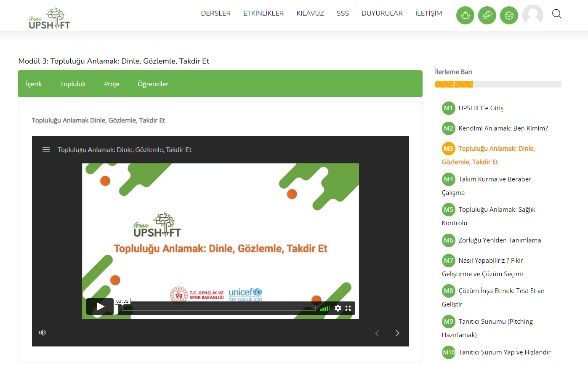This screenshot has width=588, height=365.
Task: Open the settings gear in header
Action: (x=509, y=16)
